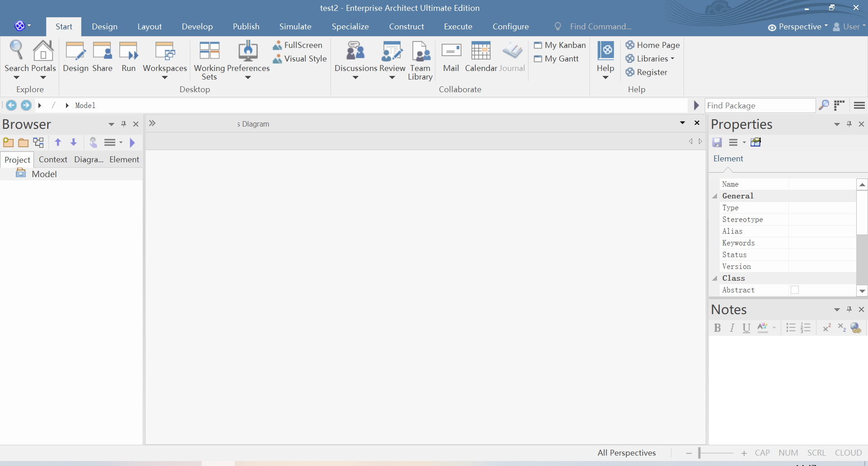Viewport: 868px width, 466px height.
Task: Insert bullet list in Notes toolbar
Action: point(791,328)
